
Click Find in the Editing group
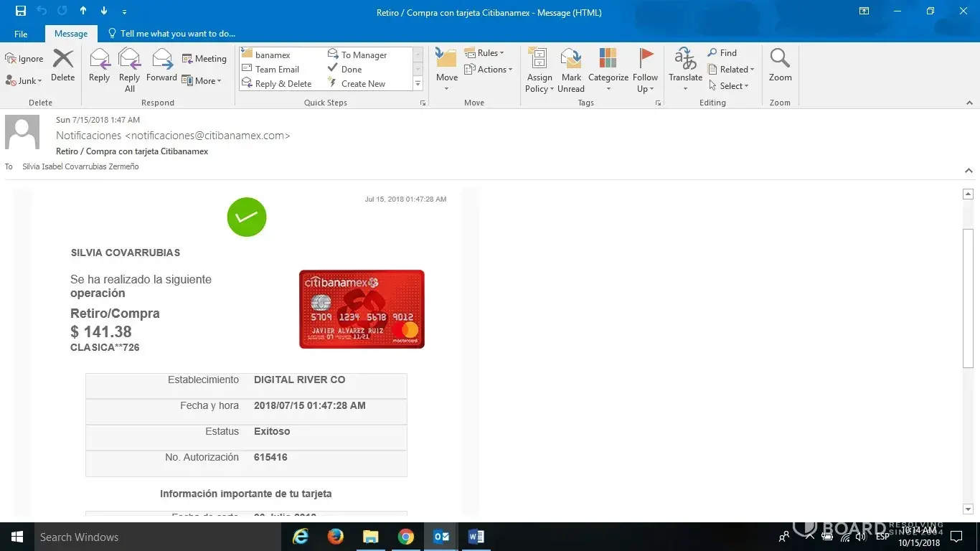(722, 53)
